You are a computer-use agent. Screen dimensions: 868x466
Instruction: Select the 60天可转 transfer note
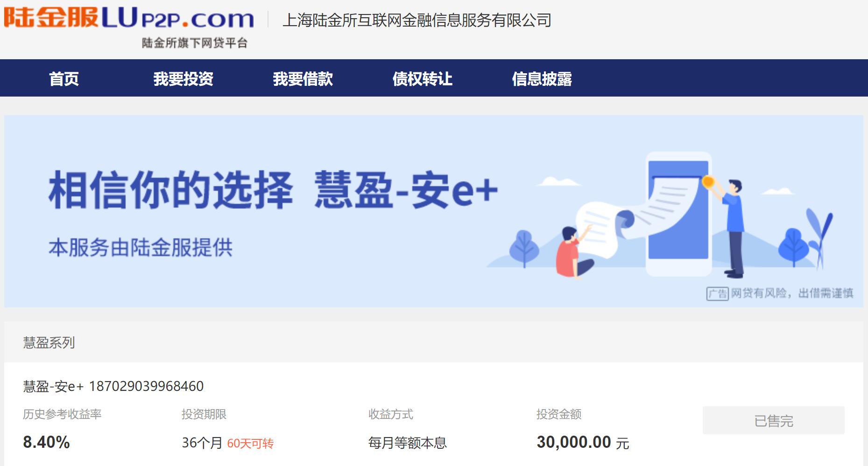point(250,443)
